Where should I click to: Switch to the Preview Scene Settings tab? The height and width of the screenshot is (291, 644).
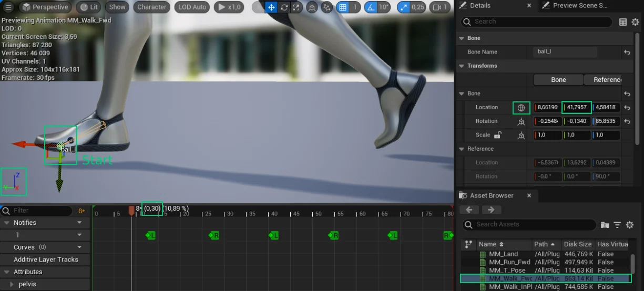click(x=580, y=5)
